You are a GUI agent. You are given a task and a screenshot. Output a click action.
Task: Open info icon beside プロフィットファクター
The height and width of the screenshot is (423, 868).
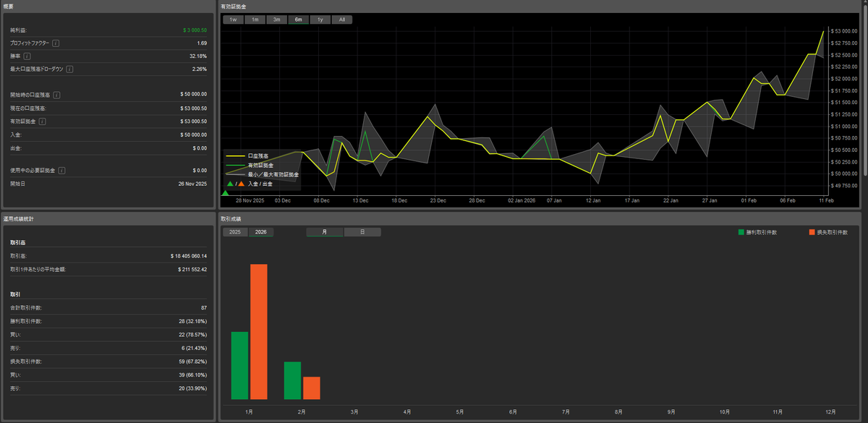coord(56,43)
